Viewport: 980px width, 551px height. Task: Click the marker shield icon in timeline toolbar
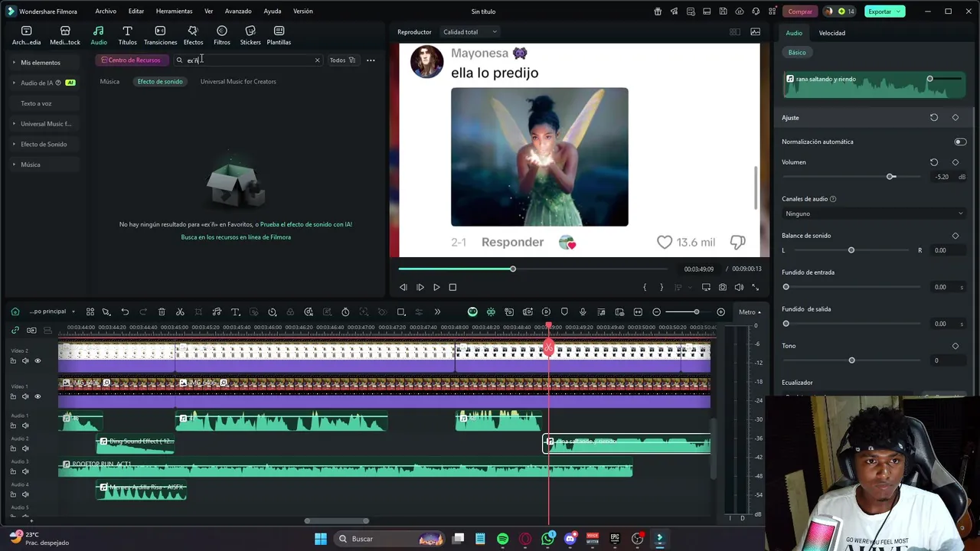pos(564,311)
